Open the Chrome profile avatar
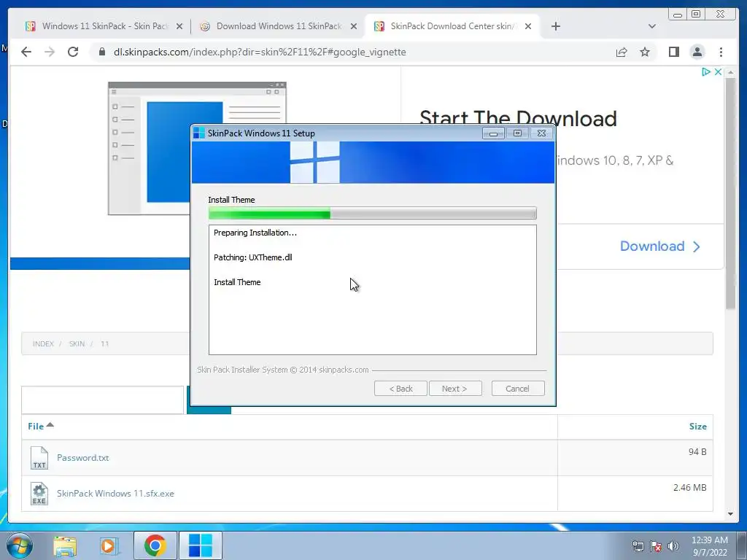 pos(697,52)
